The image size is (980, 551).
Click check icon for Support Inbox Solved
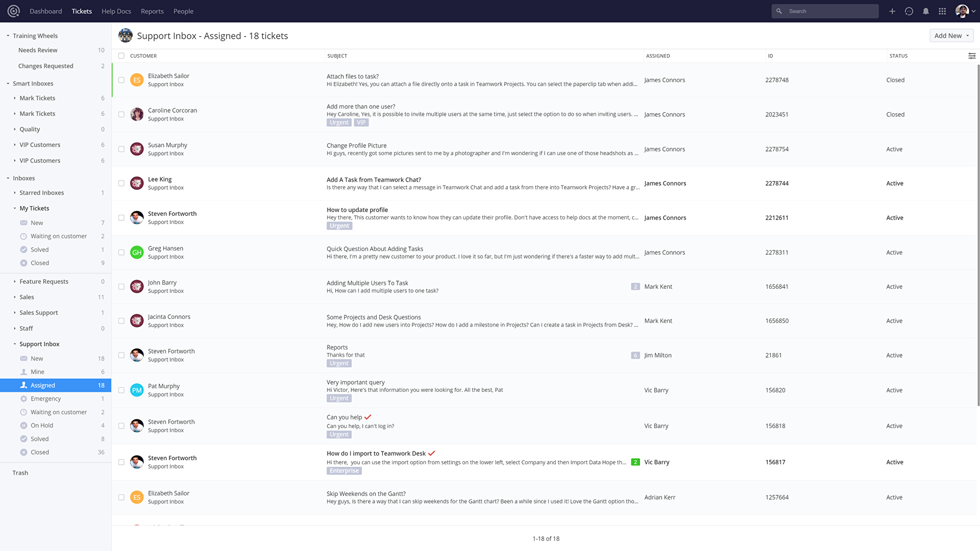23,439
